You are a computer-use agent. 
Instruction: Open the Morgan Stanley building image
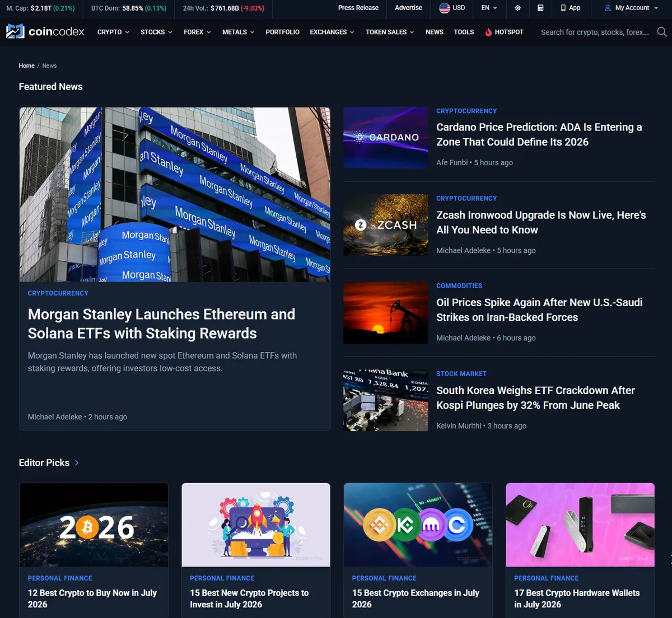(x=175, y=194)
